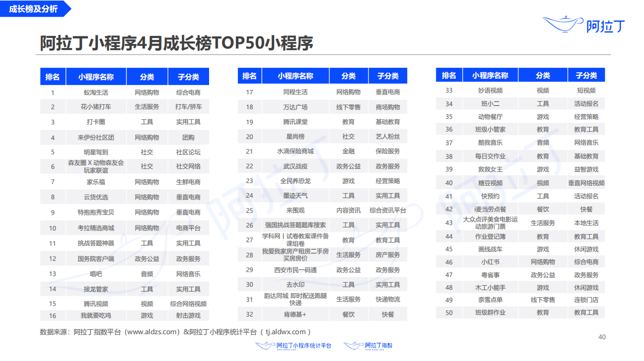
Task: Select 明星驾到 in the ranking
Action: (x=96, y=152)
